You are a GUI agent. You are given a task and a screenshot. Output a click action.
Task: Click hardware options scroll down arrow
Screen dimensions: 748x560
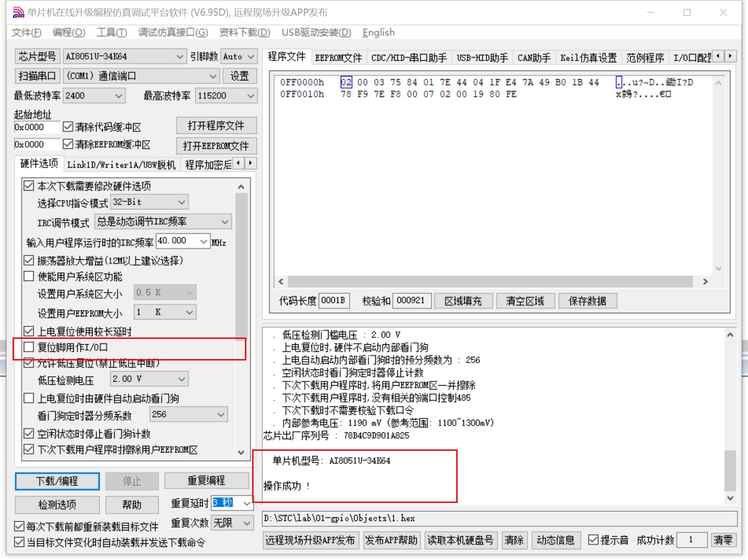click(x=241, y=452)
